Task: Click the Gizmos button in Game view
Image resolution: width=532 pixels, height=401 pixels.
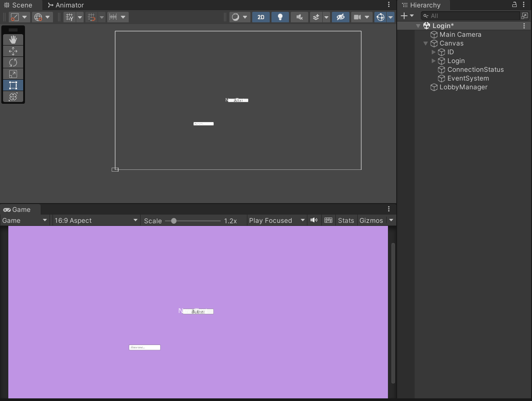Action: [x=371, y=221]
